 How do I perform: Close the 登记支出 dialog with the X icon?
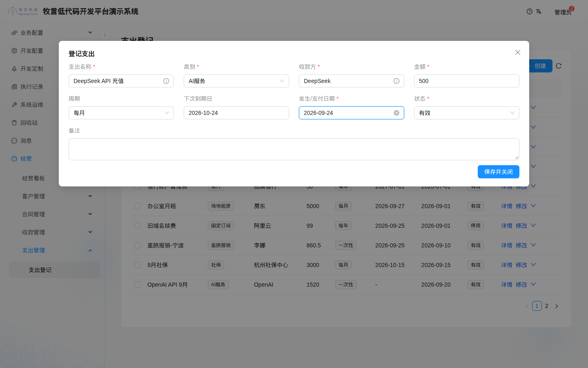coord(518,52)
